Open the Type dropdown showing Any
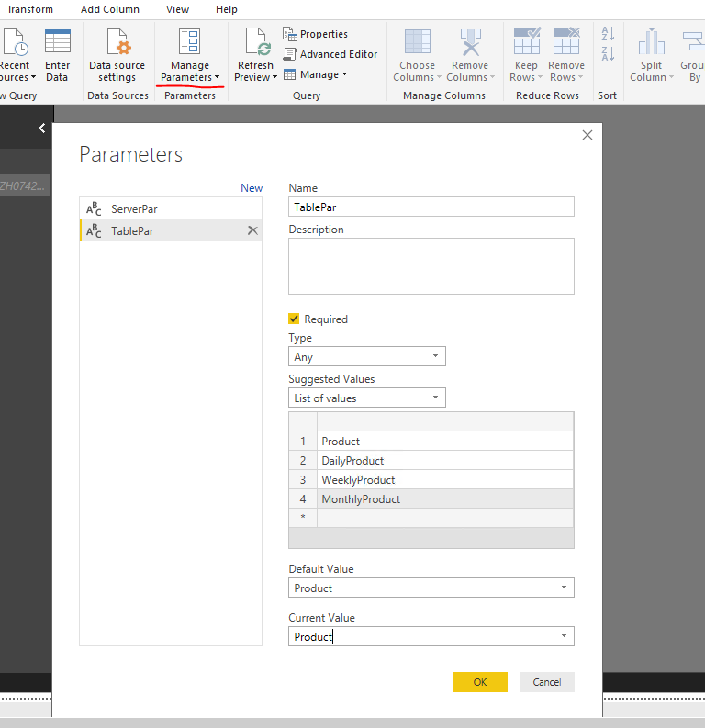This screenshot has width=705, height=728. [x=366, y=356]
